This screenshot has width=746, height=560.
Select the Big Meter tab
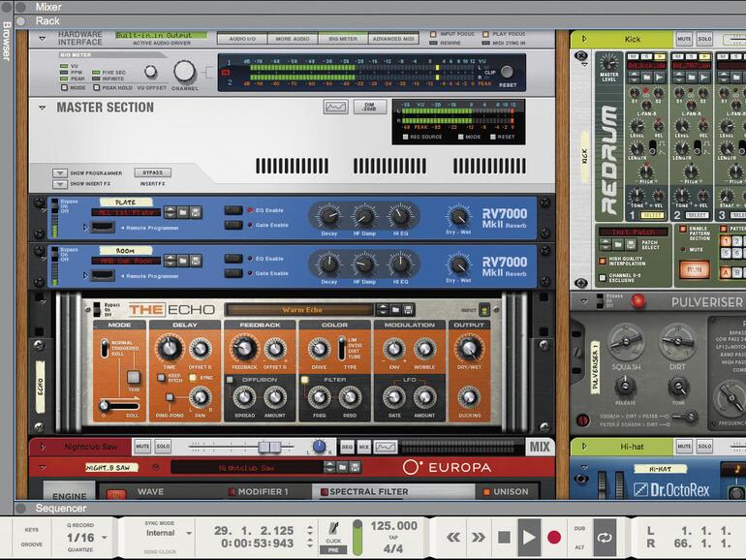pyautogui.click(x=343, y=39)
